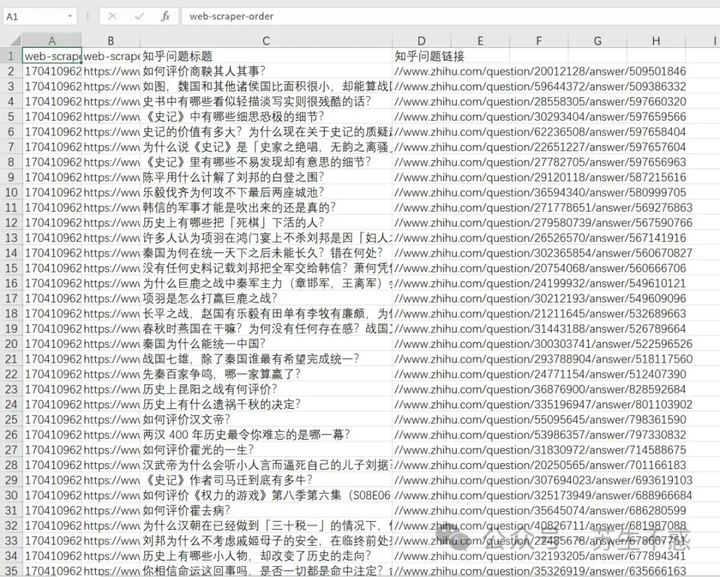Click cell 秦国为什么能统一中国?
The width and height of the screenshot is (720, 577).
(266, 344)
